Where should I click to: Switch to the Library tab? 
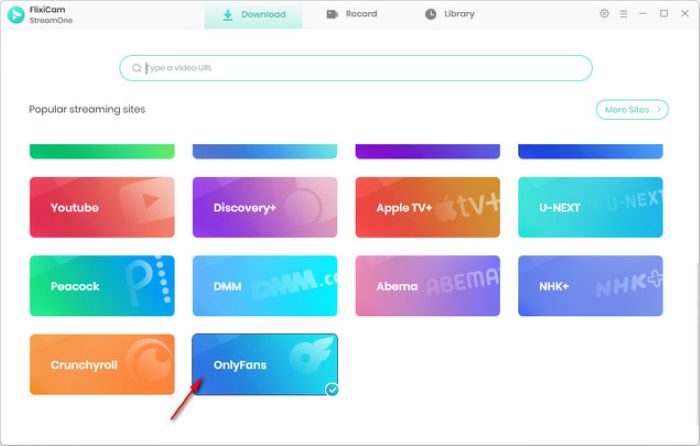(450, 14)
